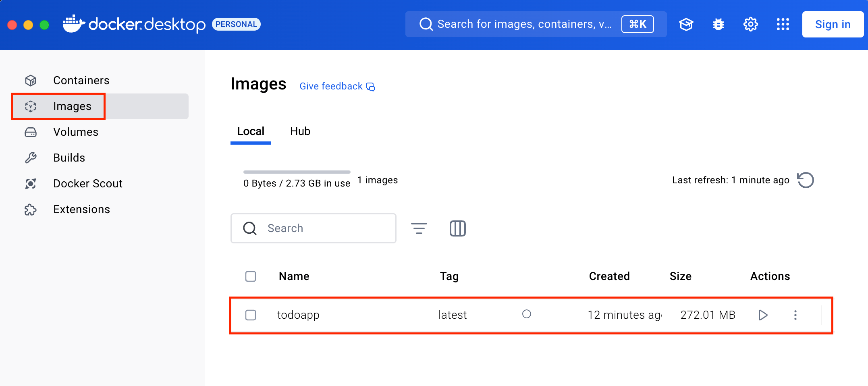Focus the images Search field
Viewport: 868px width, 386px height.
tap(314, 228)
